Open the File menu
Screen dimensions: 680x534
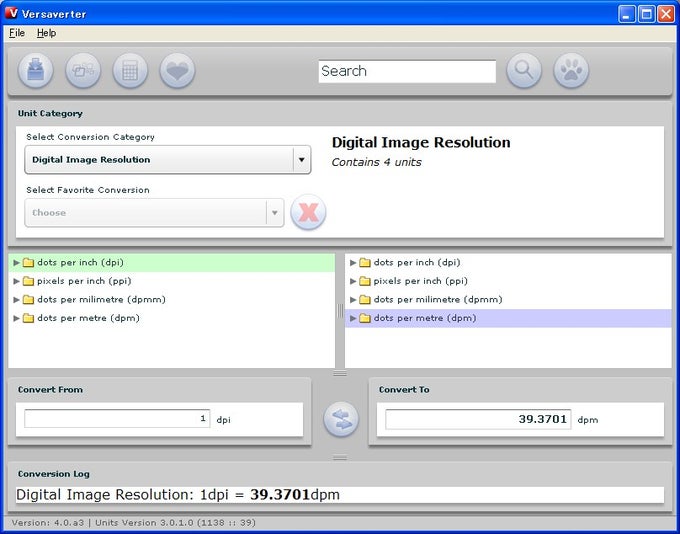click(x=17, y=33)
